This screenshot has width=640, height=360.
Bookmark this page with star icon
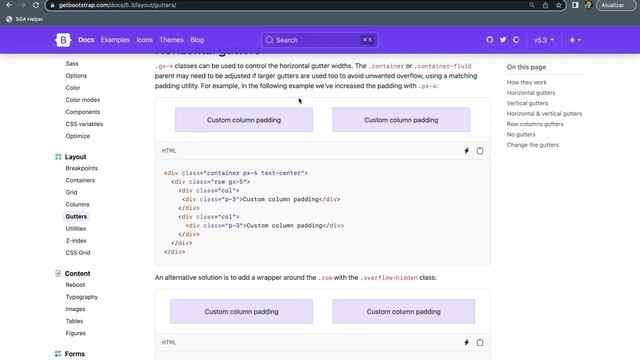click(558, 5)
